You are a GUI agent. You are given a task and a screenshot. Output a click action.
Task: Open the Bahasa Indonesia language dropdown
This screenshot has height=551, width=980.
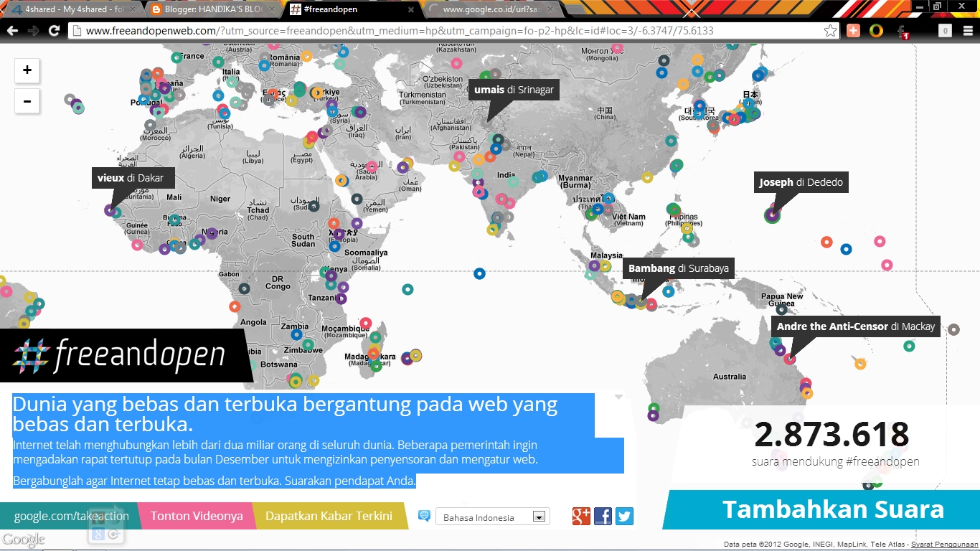tap(492, 516)
